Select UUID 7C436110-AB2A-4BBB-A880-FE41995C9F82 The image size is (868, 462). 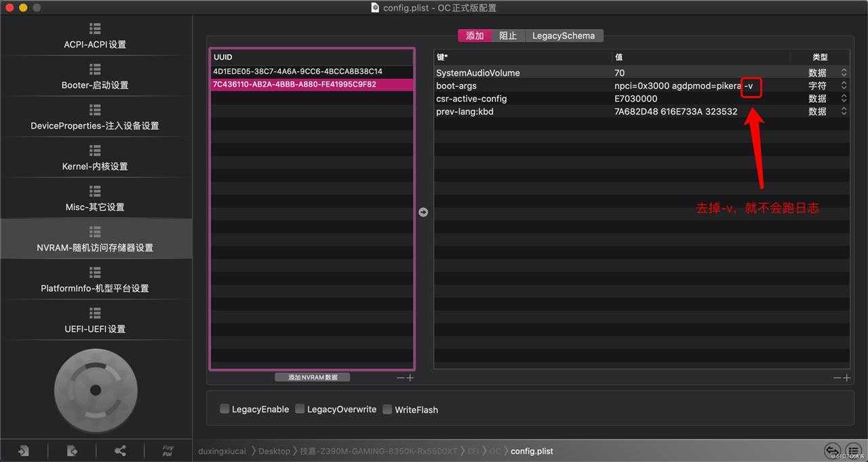pos(312,85)
